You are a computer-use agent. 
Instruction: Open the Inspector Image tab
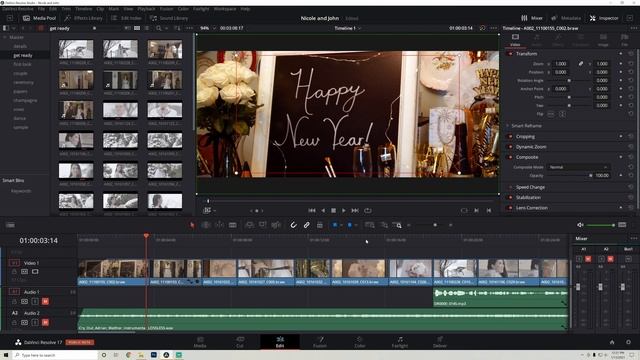[603, 40]
